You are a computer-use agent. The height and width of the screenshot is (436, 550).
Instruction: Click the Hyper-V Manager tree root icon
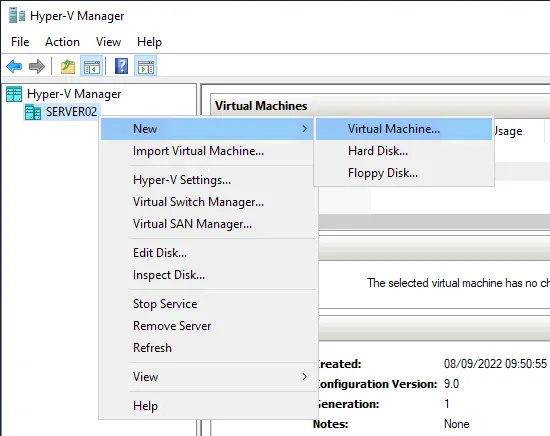tap(14, 94)
